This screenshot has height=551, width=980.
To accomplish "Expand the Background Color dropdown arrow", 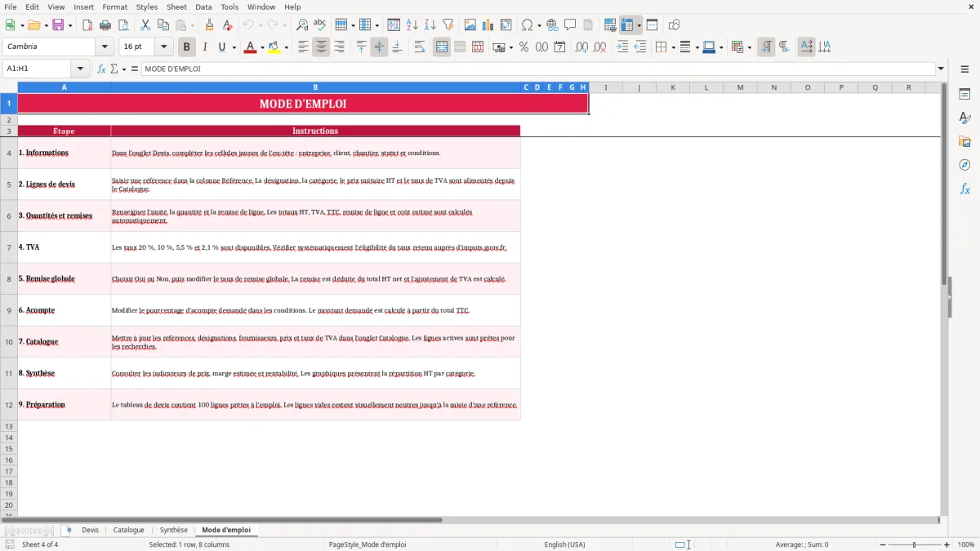I will [x=287, y=47].
